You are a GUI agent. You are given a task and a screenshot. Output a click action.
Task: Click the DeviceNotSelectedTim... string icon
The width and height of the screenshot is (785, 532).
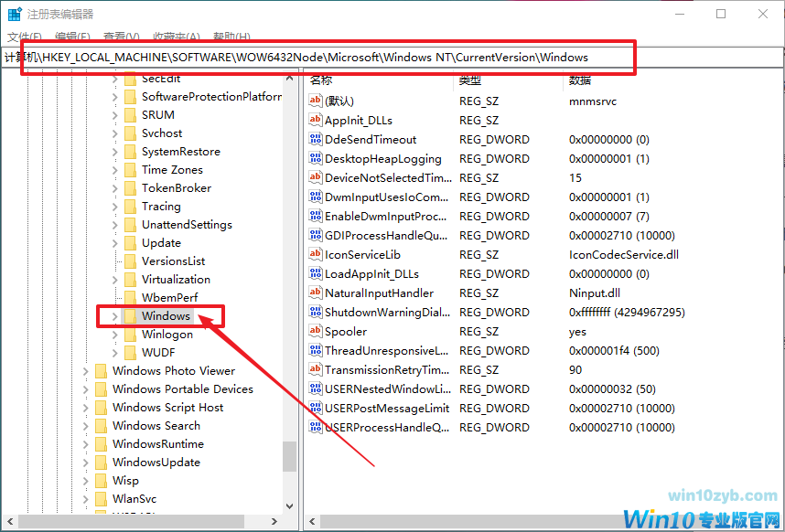(x=316, y=177)
